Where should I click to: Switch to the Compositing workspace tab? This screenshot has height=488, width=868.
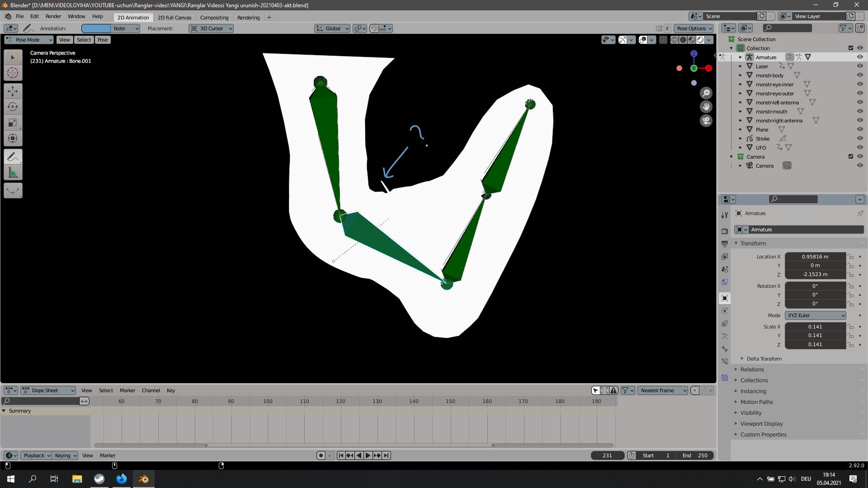click(x=214, y=18)
